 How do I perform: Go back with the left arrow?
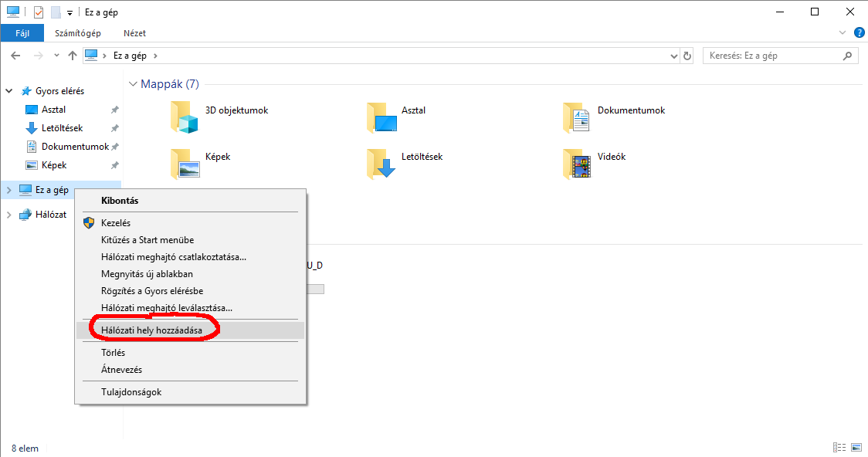[x=15, y=56]
